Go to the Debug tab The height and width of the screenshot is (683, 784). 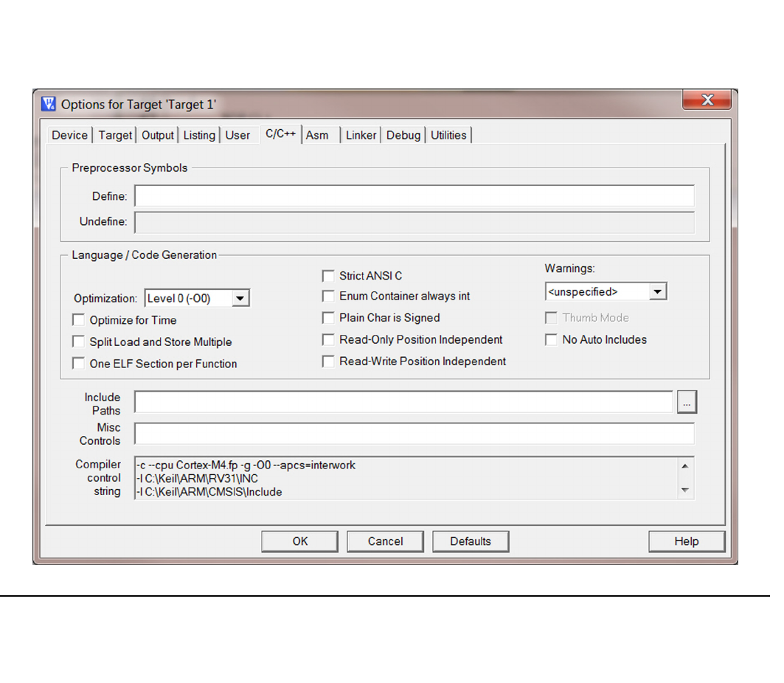403,135
